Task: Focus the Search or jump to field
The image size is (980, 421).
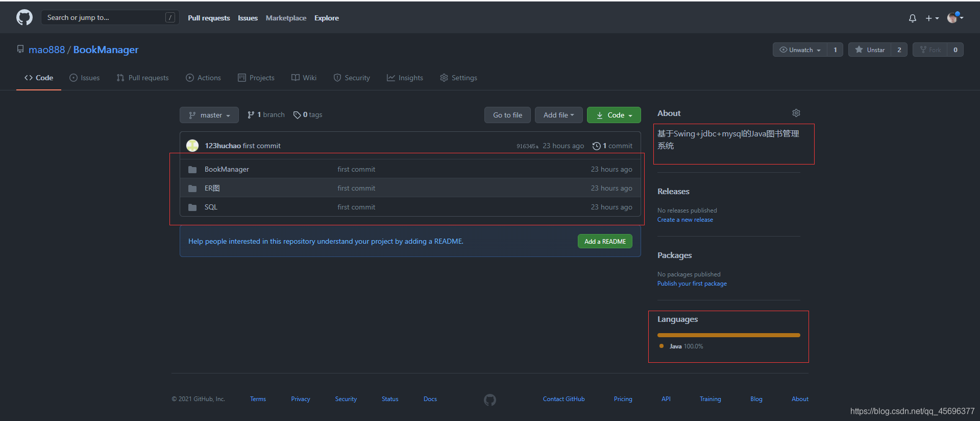Action: pos(110,17)
